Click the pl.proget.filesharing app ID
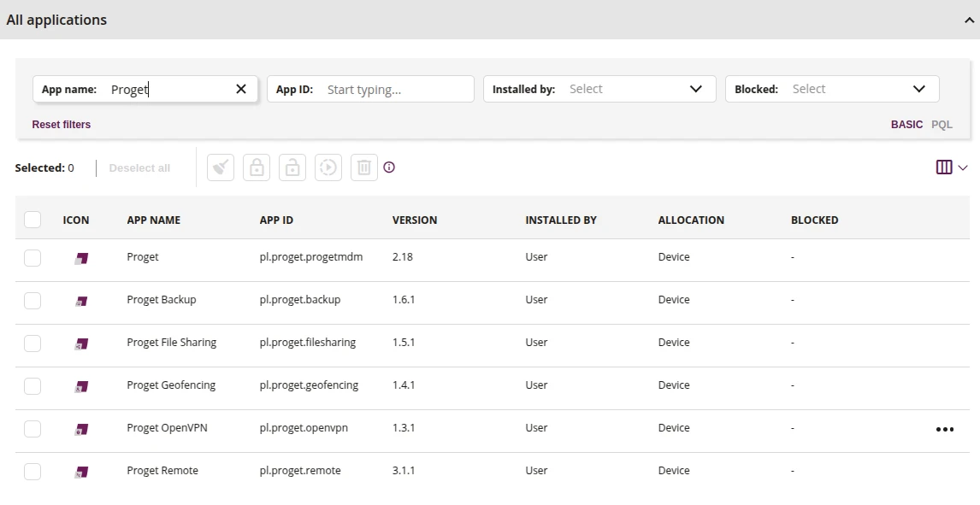This screenshot has height=505, width=980. [308, 342]
